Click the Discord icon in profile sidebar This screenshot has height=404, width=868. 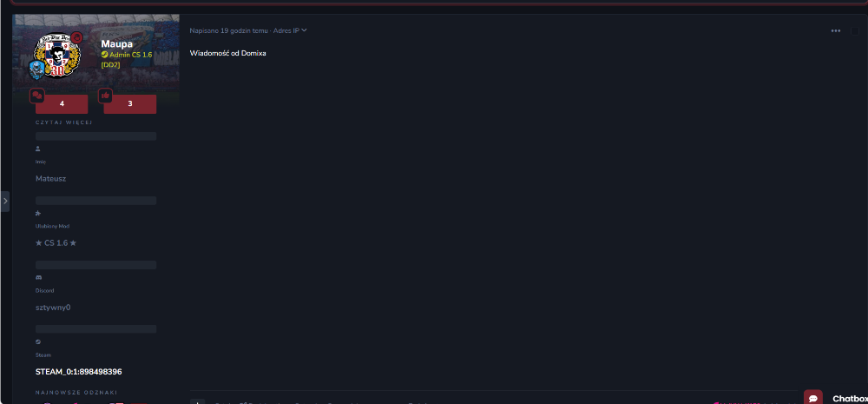coord(38,277)
